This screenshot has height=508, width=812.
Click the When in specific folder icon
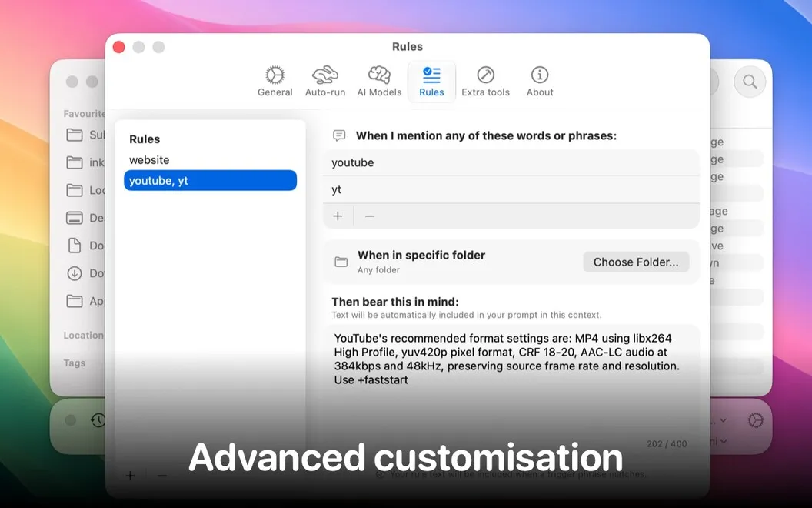click(x=341, y=262)
